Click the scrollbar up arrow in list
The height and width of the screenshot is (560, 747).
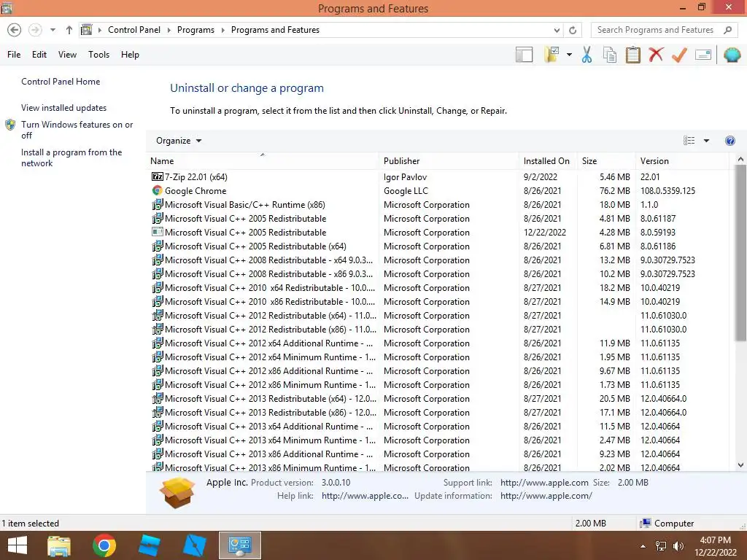coord(740,160)
